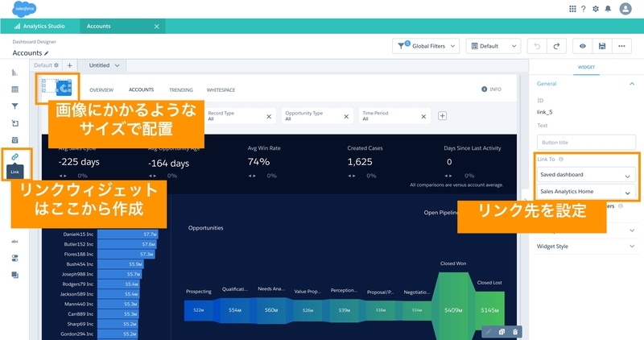Open the App Launcher grid icon
Viewport: 644px width, 340px height.
572,9
